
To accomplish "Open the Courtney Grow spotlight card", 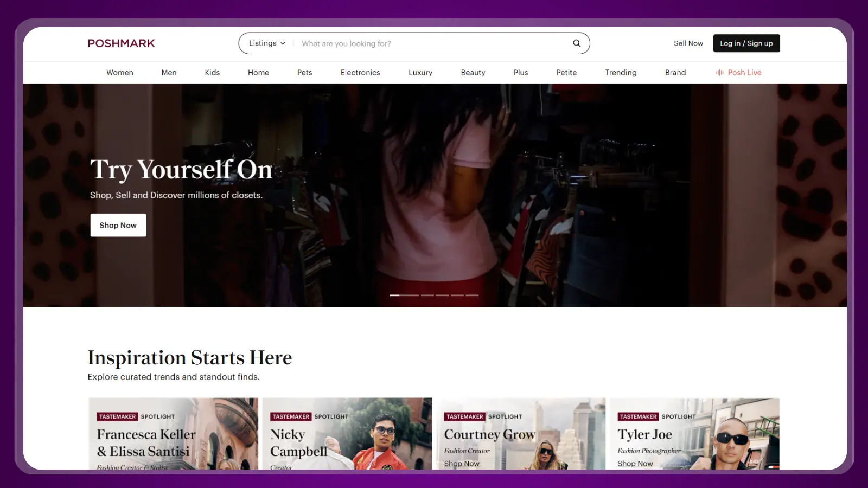I will pyautogui.click(x=521, y=434).
